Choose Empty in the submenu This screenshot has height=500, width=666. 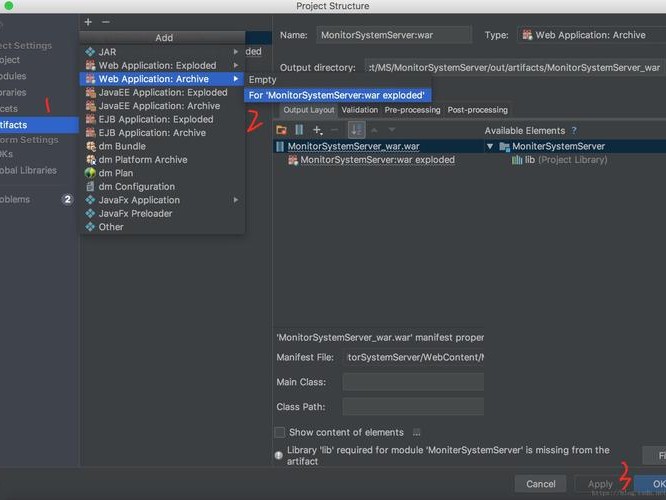(x=338, y=80)
